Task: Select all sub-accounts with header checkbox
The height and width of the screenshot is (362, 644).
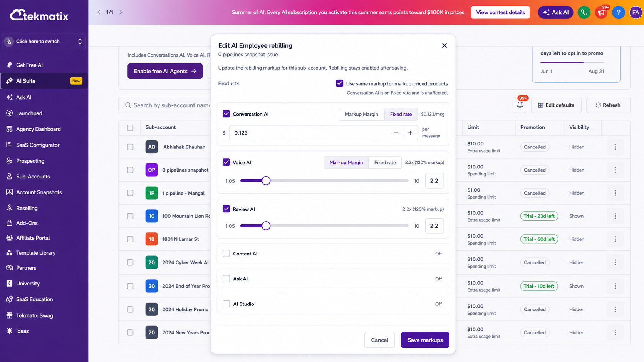Action: (130, 128)
